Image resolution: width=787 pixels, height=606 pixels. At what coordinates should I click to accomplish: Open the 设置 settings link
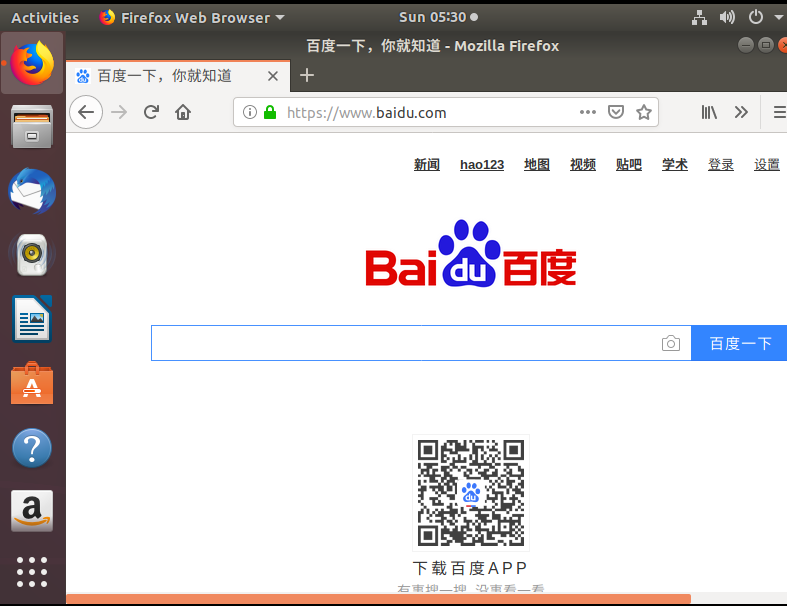(767, 165)
